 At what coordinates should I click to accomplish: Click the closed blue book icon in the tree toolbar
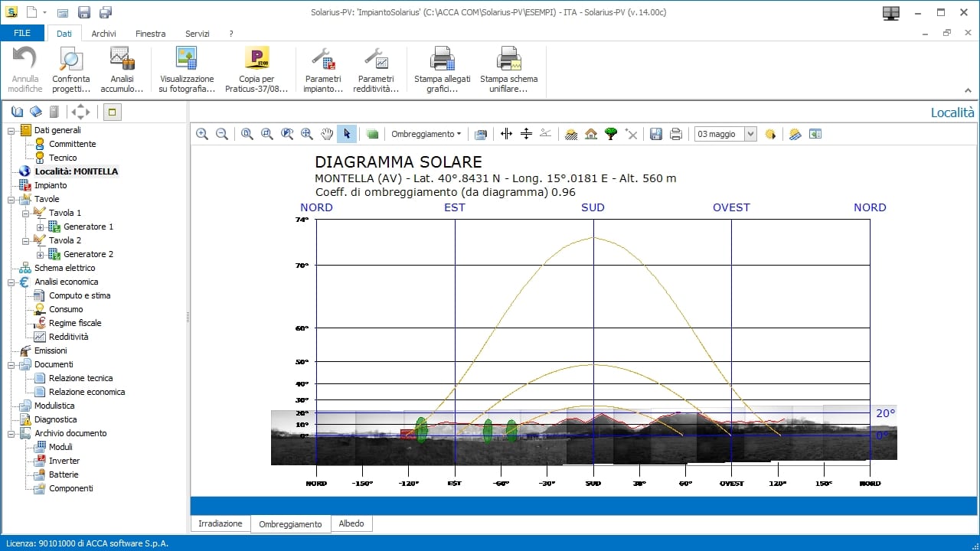coord(35,112)
